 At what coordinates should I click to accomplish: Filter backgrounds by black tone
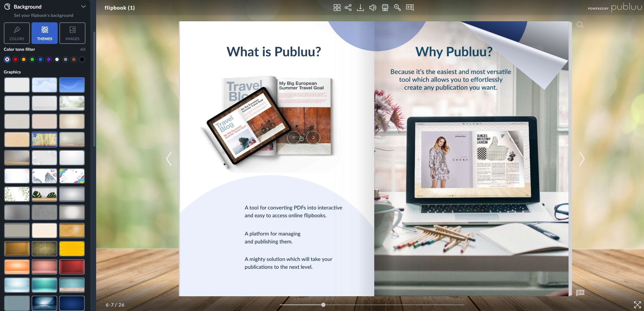click(x=82, y=59)
